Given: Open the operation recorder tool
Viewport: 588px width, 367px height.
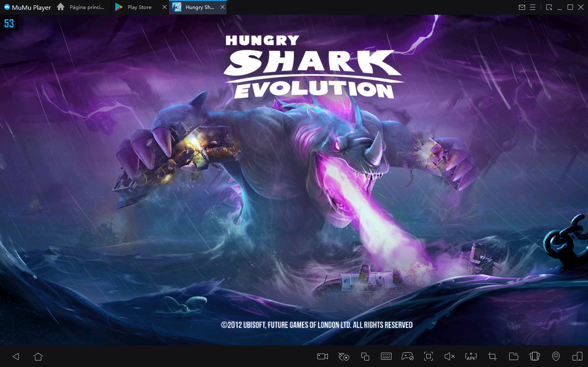Looking at the screenshot, I should 343,356.
